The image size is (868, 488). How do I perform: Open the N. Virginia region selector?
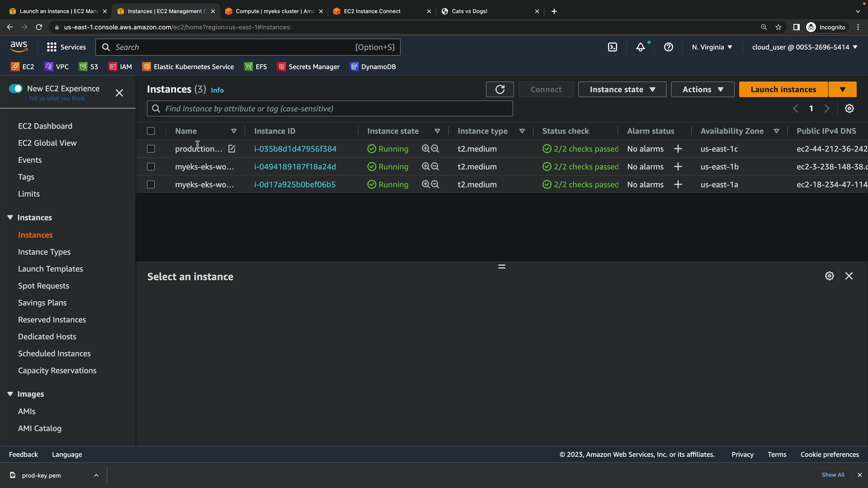[x=712, y=47]
